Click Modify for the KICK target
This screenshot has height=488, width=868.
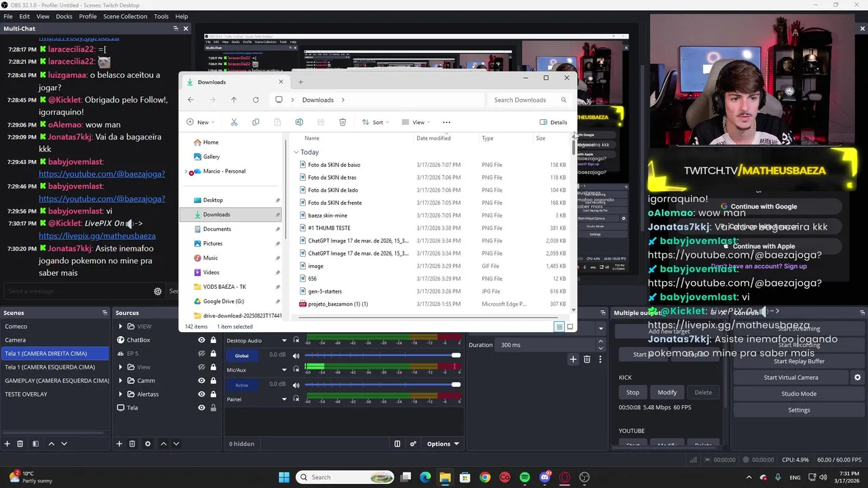click(667, 392)
